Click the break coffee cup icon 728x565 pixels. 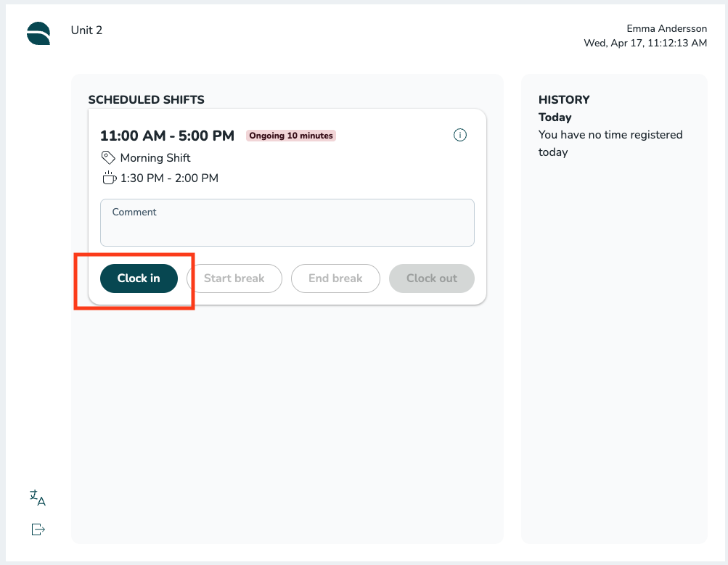coord(109,178)
